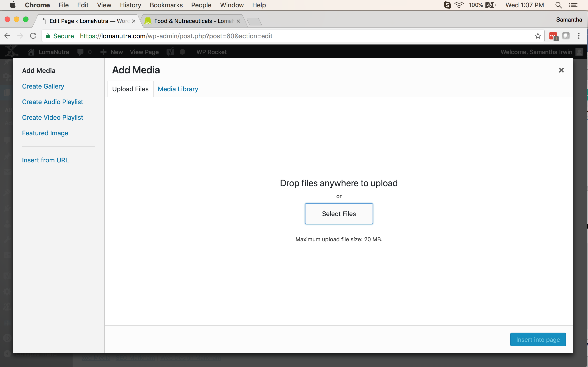Screen dimensions: 588x367
Task: Open Create Gallery link
Action: tap(43, 86)
